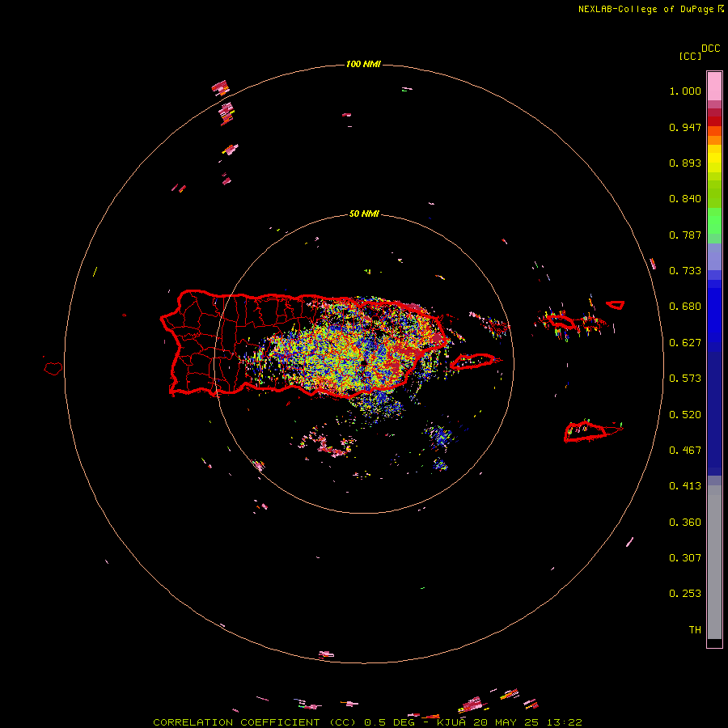Image resolution: width=728 pixels, height=728 pixels.
Task: Click the 0.467 color scale value
Action: (x=685, y=451)
